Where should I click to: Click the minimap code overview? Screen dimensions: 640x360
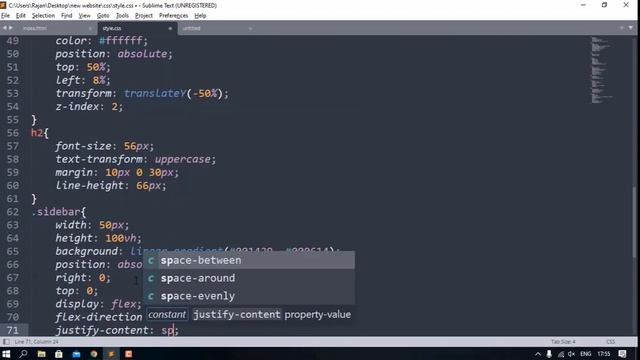(602, 70)
